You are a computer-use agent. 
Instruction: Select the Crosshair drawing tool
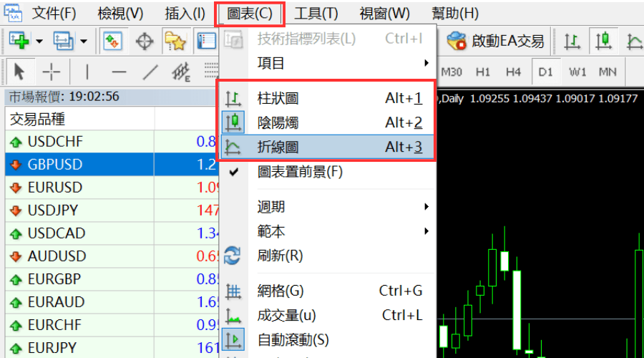tap(52, 72)
